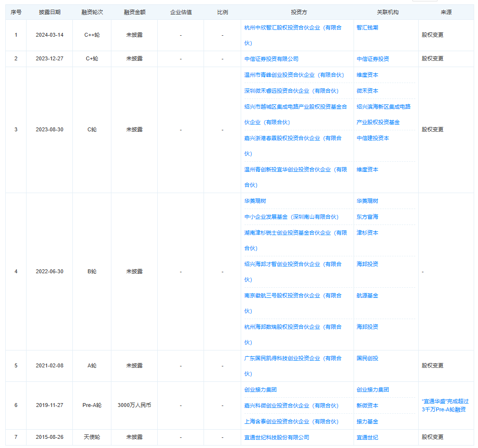
Task: Click 维度资本 beside 温州青创新投宜华
Action: [367, 169]
